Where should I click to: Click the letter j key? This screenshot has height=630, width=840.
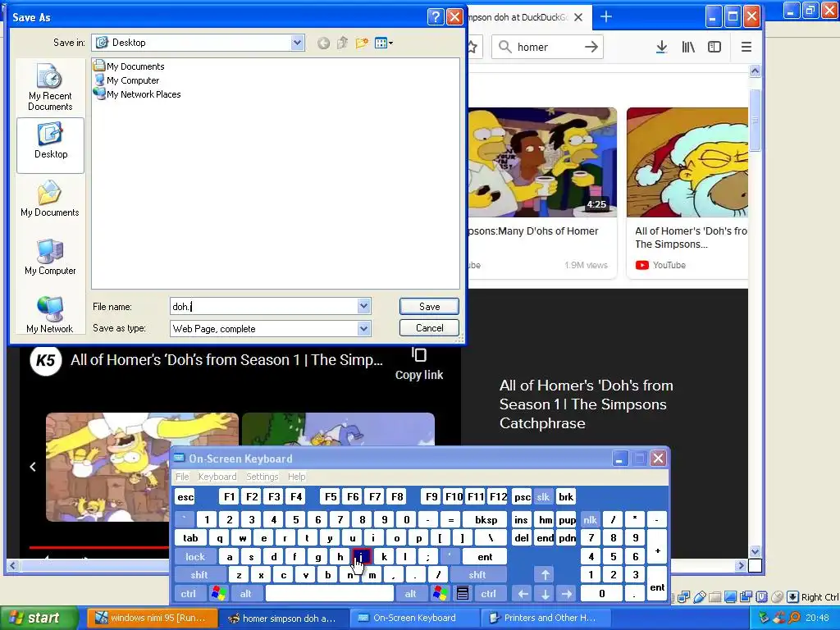[x=362, y=557]
